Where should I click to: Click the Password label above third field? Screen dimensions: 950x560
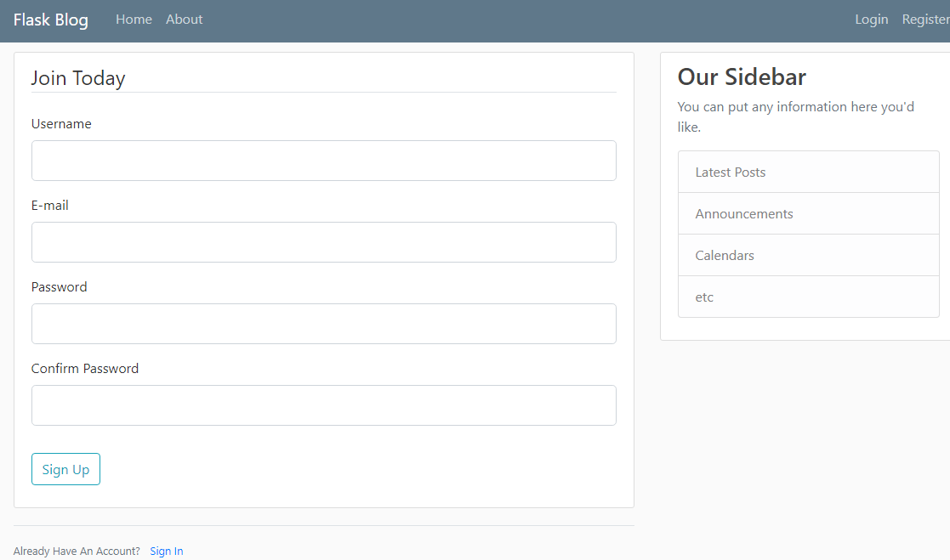tap(59, 287)
